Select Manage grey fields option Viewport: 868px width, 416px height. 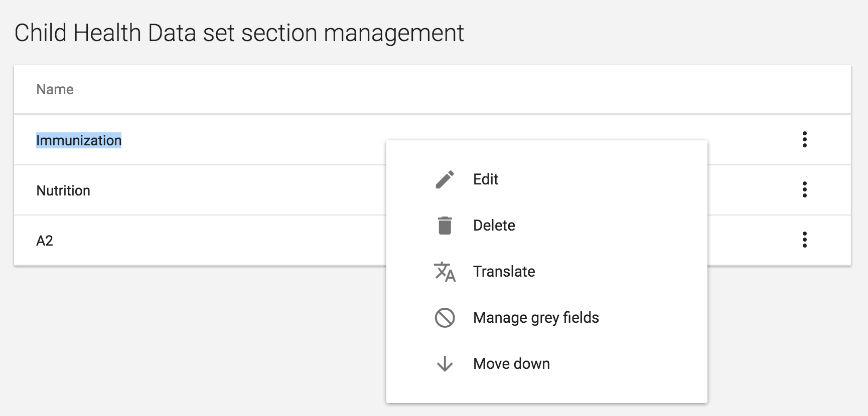[x=536, y=318]
